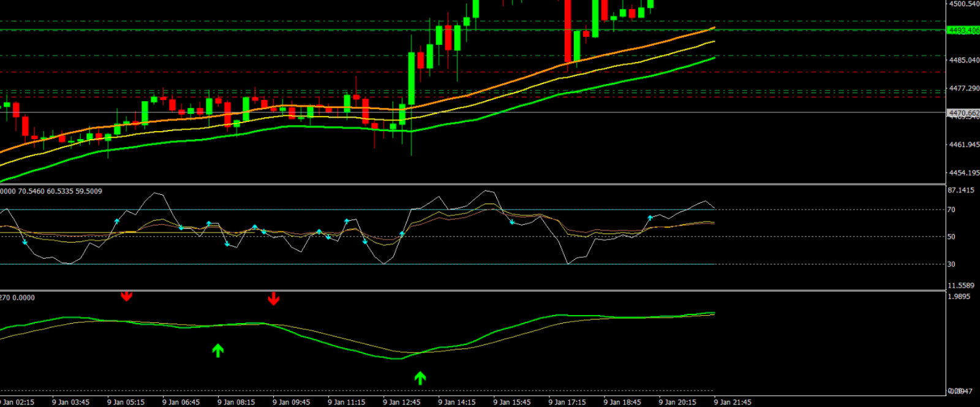Click the 4461.945 price label

pos(964,145)
